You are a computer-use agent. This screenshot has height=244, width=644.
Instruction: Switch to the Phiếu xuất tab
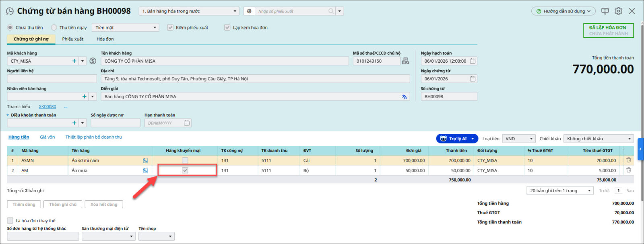coord(72,39)
